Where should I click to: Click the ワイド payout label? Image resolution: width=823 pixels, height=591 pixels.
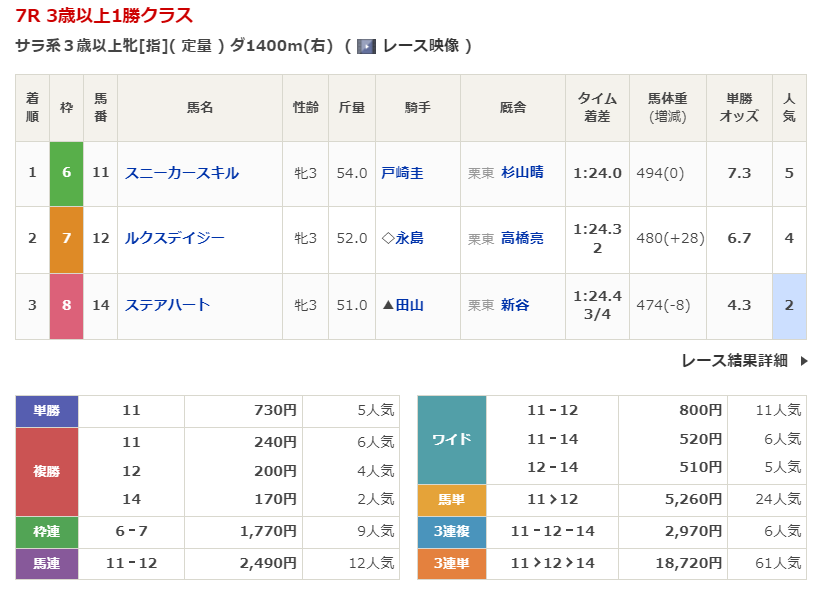pos(451,439)
